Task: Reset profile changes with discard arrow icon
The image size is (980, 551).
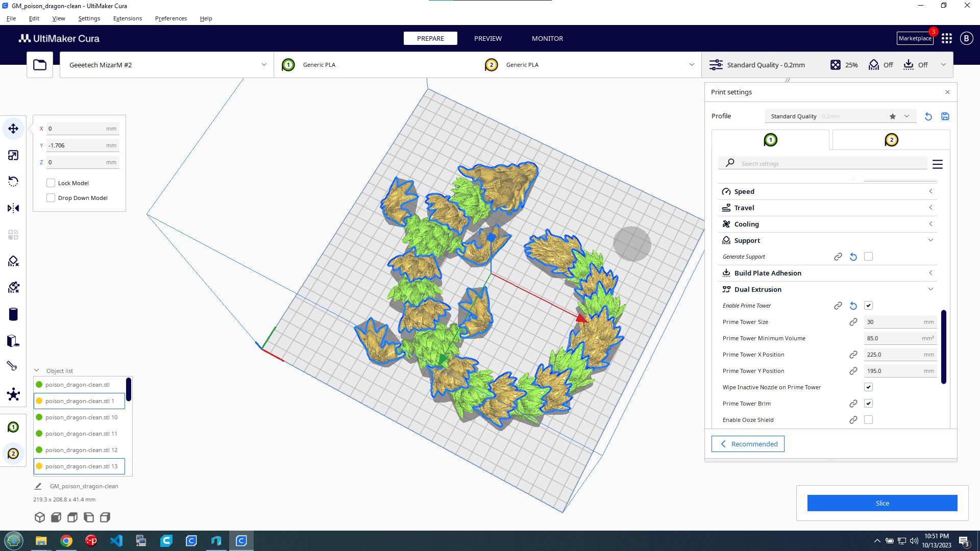Action: click(x=928, y=116)
